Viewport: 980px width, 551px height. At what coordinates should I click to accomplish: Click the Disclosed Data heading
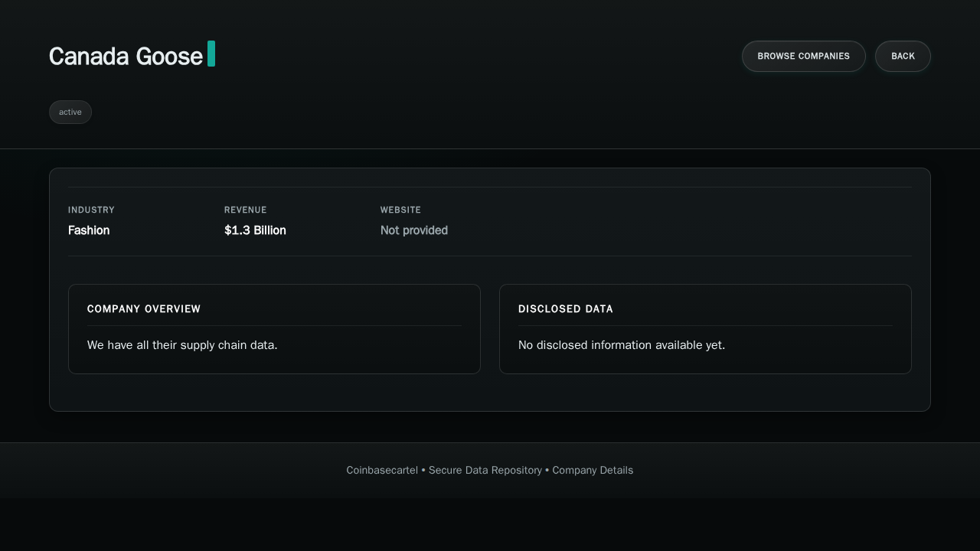[x=565, y=309]
